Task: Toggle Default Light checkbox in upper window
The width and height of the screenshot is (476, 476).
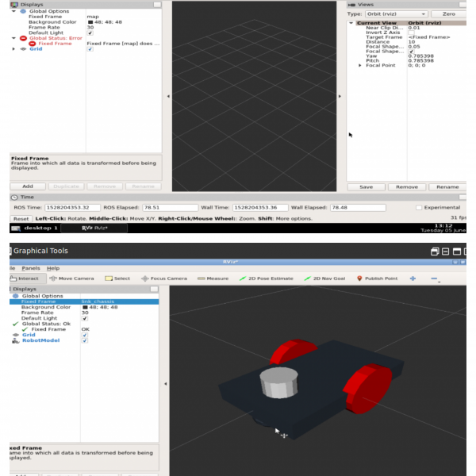Action: click(x=90, y=33)
